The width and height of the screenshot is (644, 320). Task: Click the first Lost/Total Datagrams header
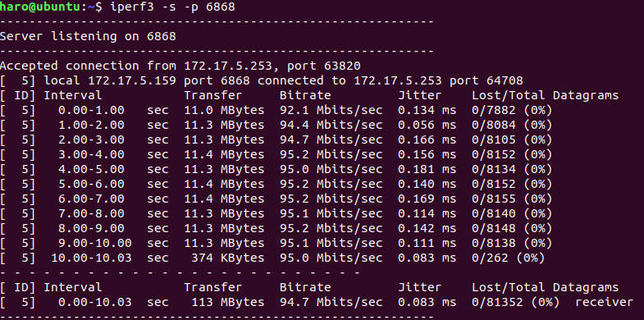(545, 96)
